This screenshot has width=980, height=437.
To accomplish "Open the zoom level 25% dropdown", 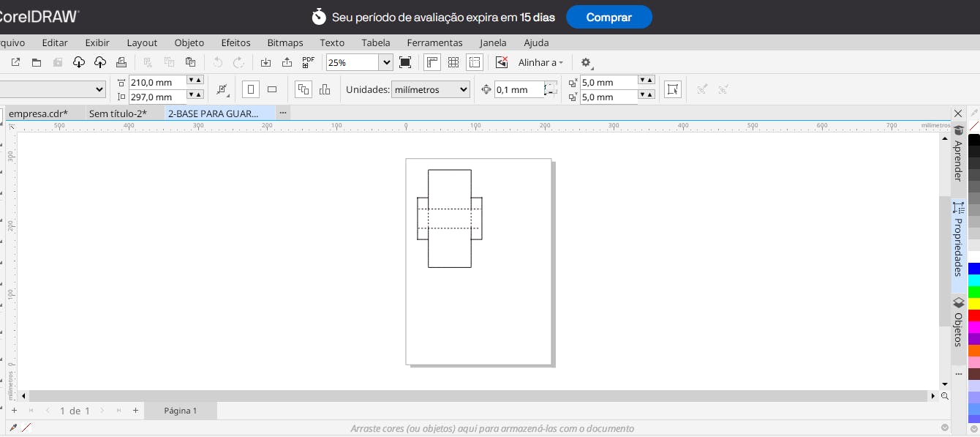I will click(x=386, y=62).
